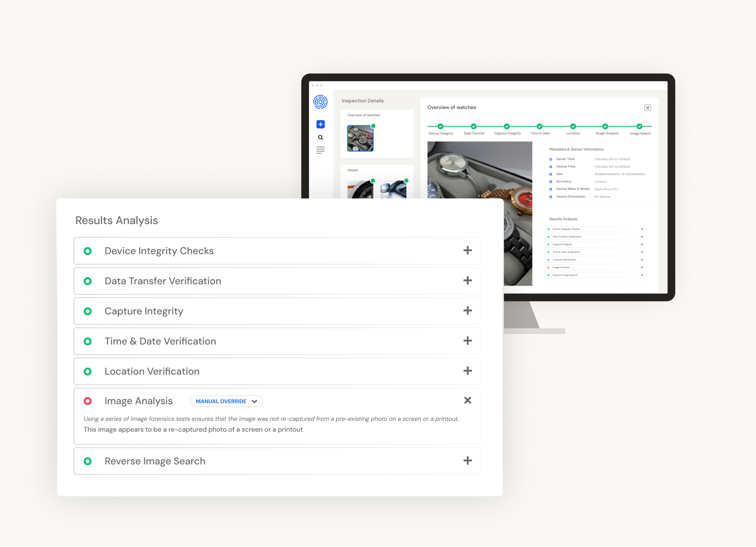Viewport: 756px width, 547px height.
Task: Expand the Data Transfer Verification row
Action: [x=467, y=281]
